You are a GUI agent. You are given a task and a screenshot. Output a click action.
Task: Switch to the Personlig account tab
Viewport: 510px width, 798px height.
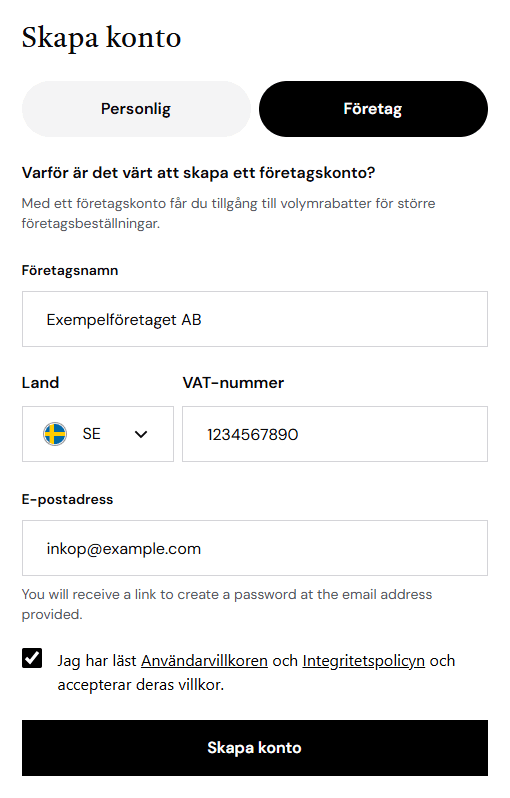coord(136,109)
